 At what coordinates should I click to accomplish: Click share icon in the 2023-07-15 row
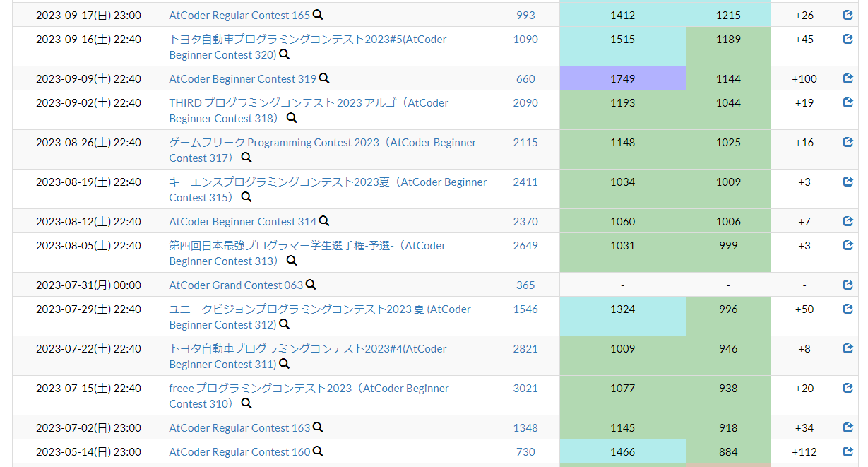click(848, 388)
